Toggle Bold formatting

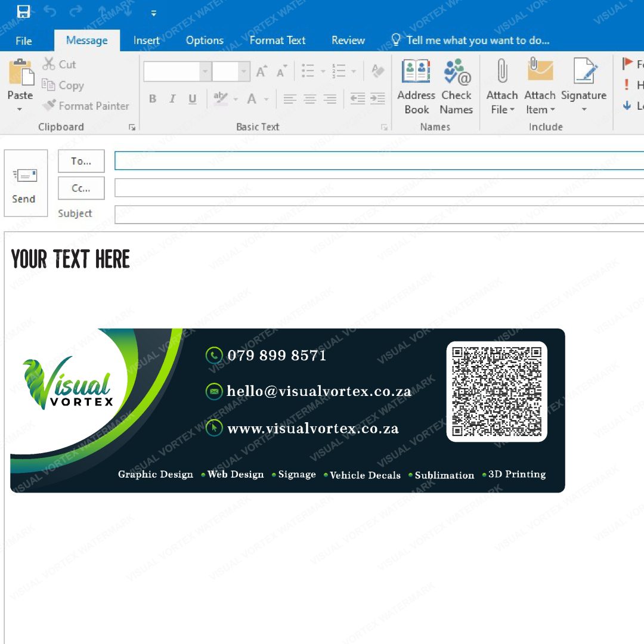click(153, 98)
